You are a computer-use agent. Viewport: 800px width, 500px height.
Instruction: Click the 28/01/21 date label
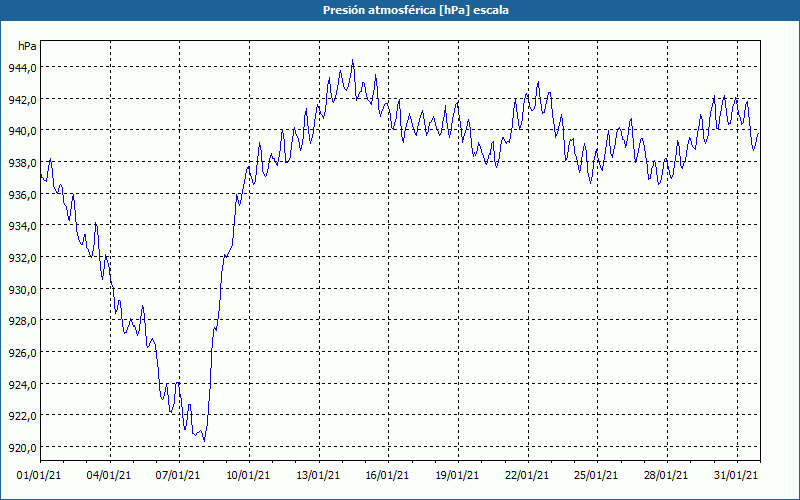pyautogui.click(x=666, y=475)
